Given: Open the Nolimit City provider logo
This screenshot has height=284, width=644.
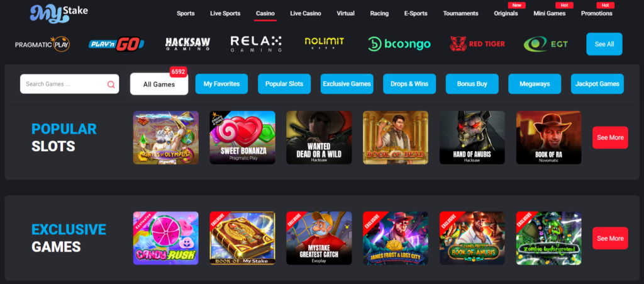Looking at the screenshot, I should 324,43.
